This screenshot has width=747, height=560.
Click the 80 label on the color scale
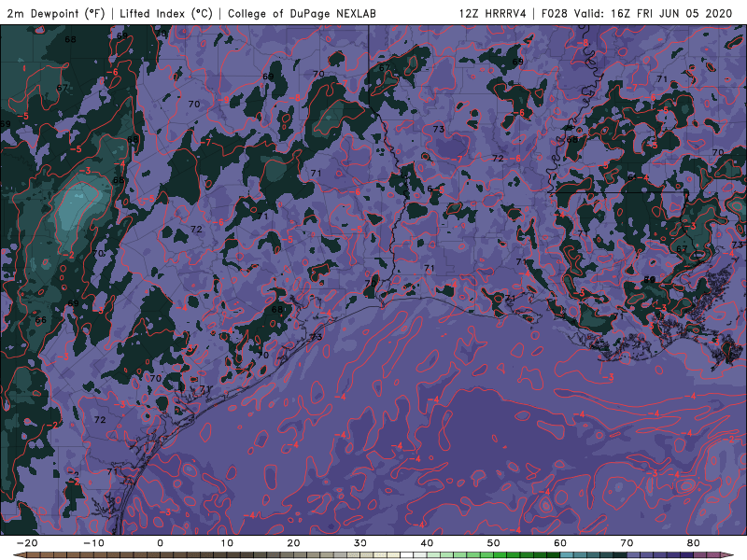click(694, 543)
